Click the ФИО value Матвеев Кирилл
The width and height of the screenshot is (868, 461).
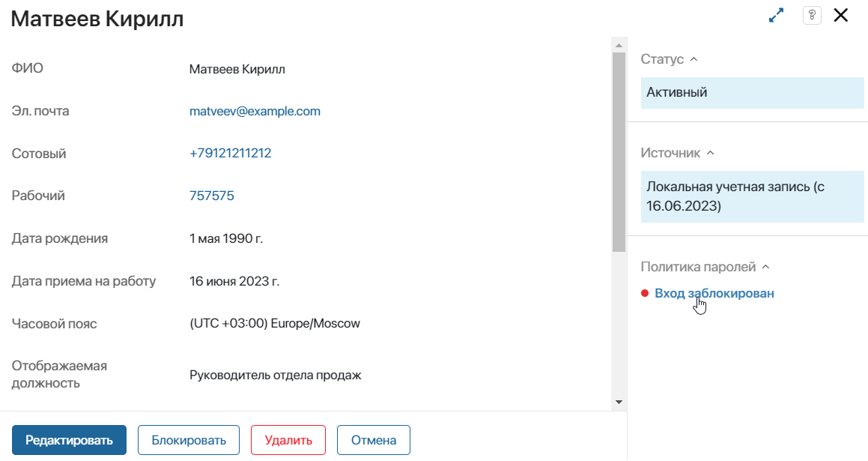[x=237, y=69]
